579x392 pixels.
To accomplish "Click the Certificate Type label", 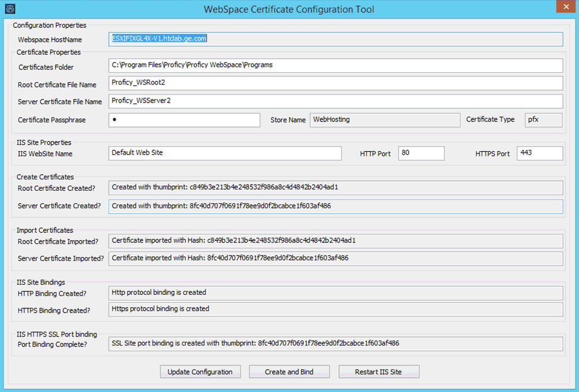I will tap(490, 119).
